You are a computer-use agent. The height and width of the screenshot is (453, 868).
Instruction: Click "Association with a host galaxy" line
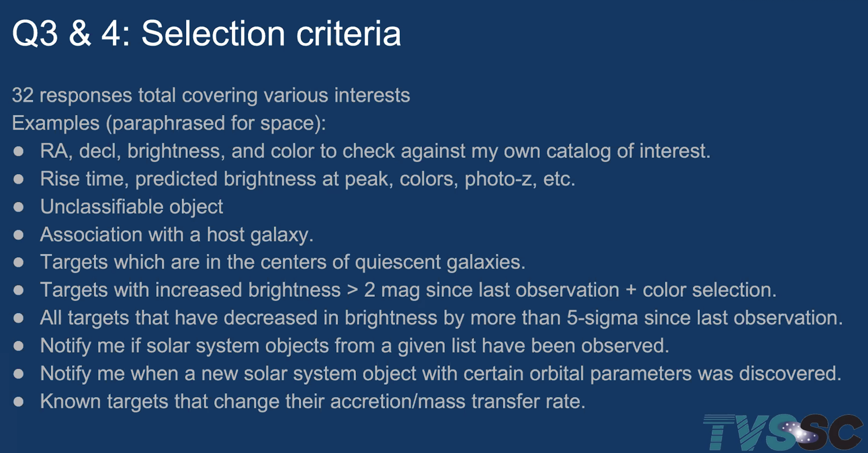click(176, 234)
